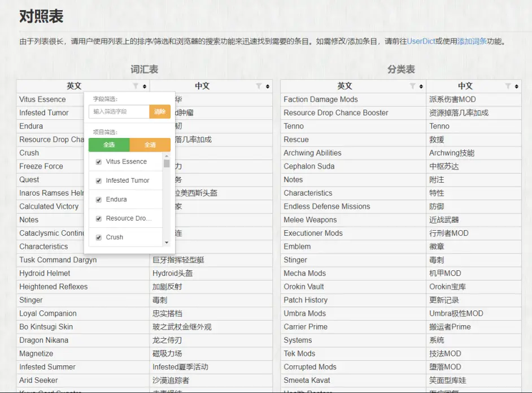The image size is (532, 393).
Task: Click the 磁吸力场 cell
Action: (211, 353)
